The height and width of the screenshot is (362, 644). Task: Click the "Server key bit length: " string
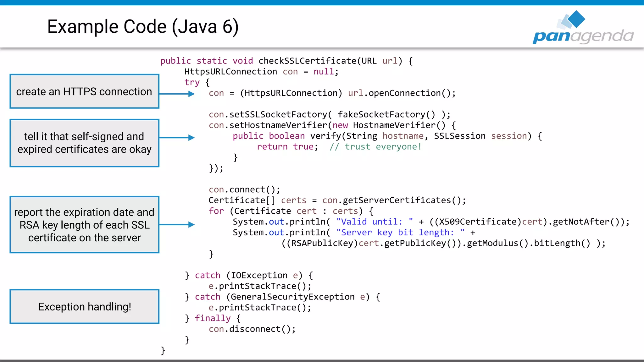click(x=400, y=233)
